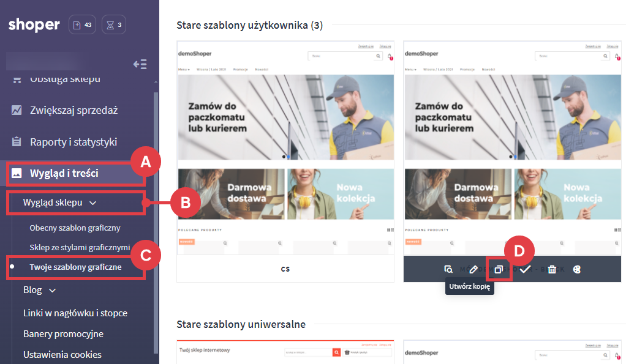Open Banery promocyjne page
626x364 pixels.
[63, 334]
